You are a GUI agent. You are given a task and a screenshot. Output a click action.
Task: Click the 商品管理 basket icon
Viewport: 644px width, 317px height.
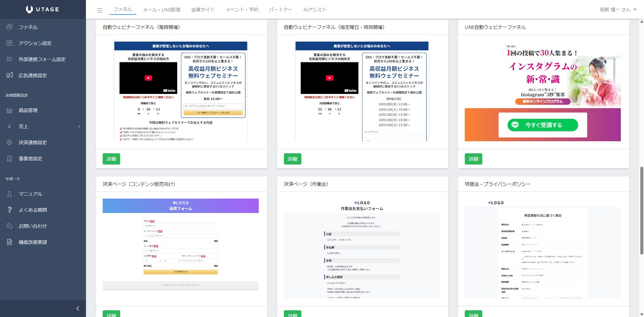(9, 110)
